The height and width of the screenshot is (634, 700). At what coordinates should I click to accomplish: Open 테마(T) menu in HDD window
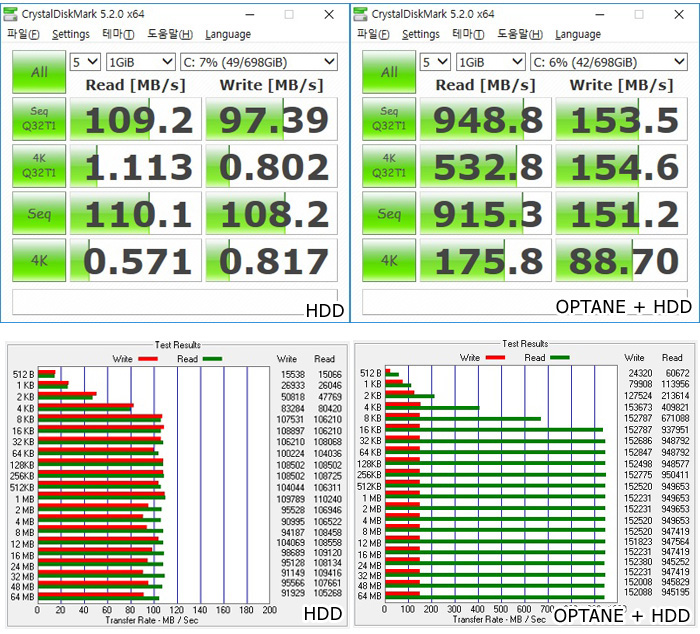[118, 34]
